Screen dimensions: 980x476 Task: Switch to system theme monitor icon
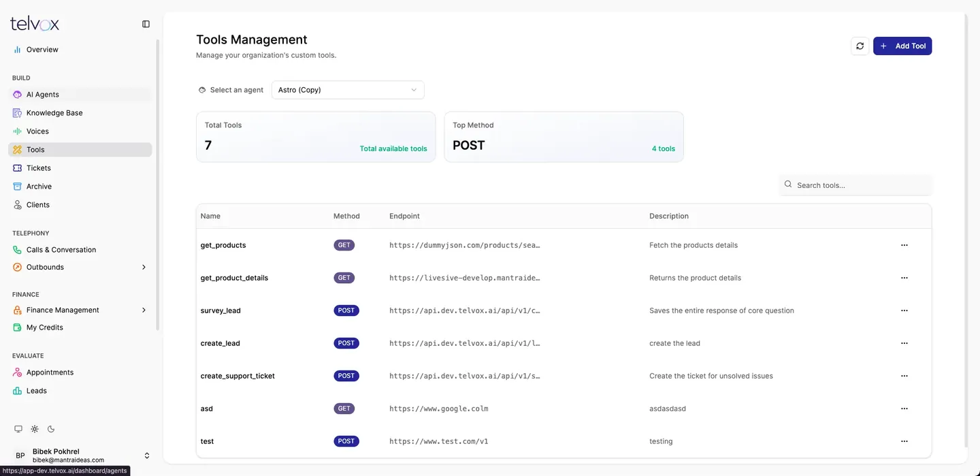click(x=18, y=429)
